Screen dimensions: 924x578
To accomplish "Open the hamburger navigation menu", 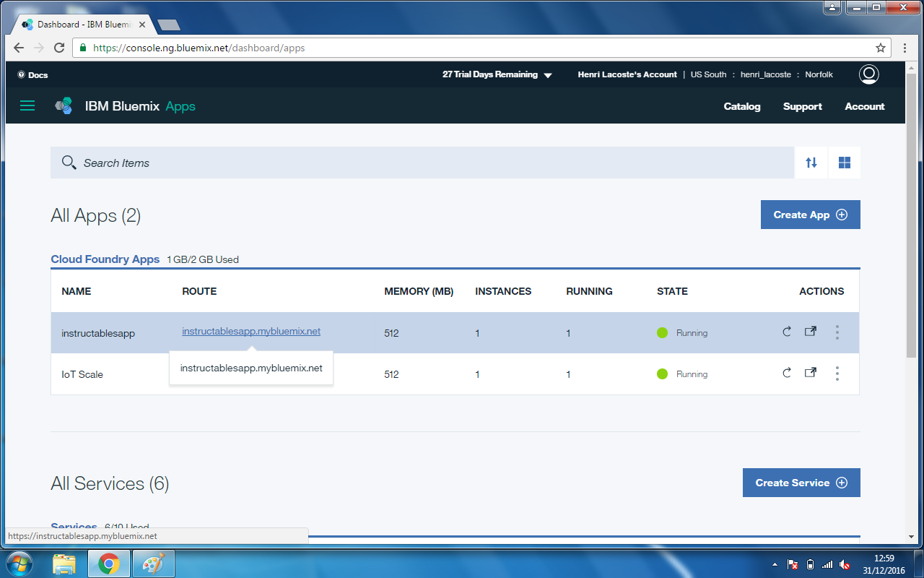I will click(x=27, y=106).
